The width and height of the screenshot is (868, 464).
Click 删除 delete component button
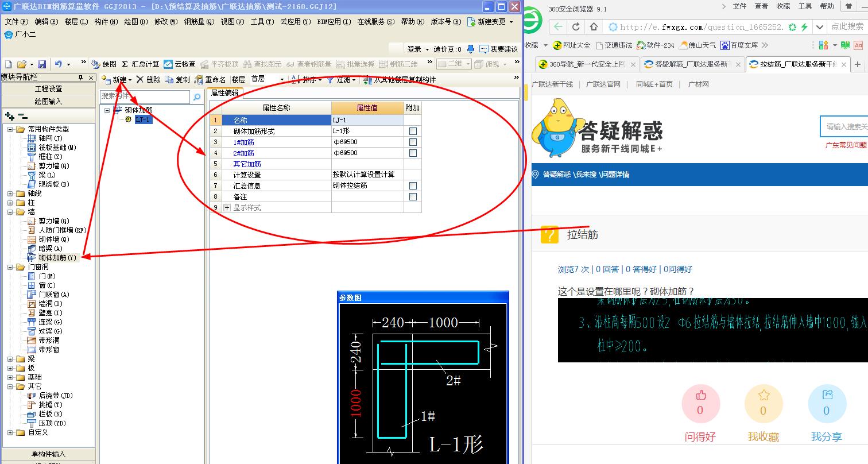(x=149, y=80)
